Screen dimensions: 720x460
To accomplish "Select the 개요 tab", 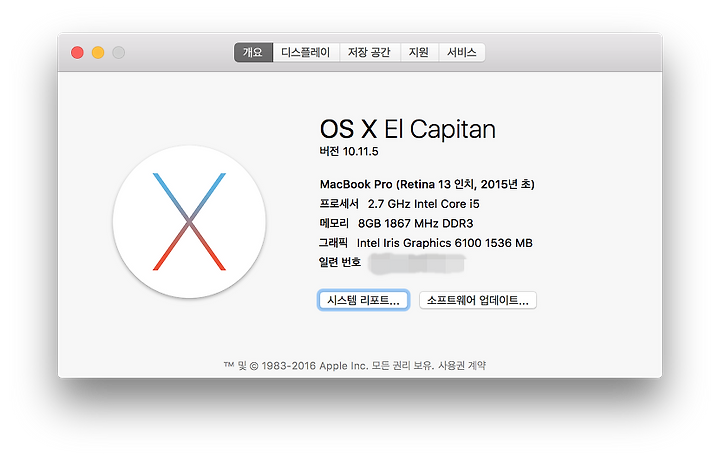I will [x=253, y=52].
